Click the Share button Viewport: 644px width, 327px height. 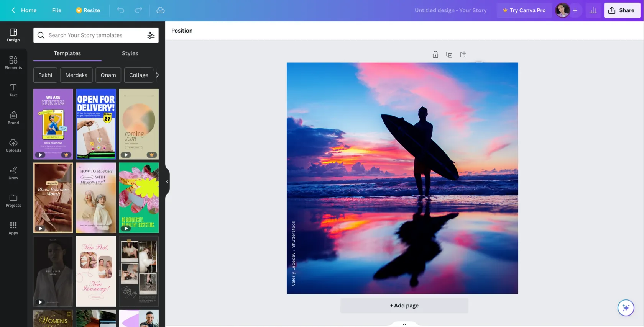point(622,10)
